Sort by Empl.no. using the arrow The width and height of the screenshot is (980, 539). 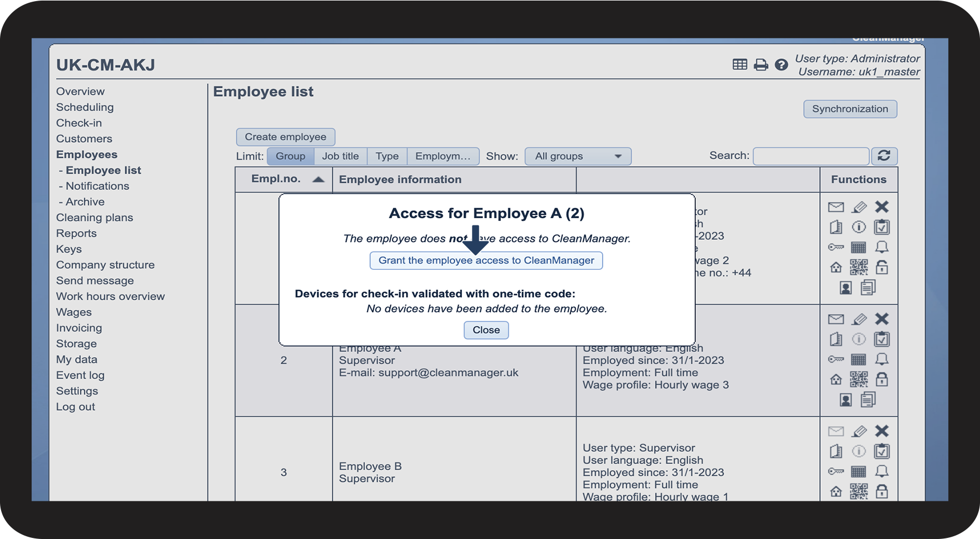click(x=318, y=179)
